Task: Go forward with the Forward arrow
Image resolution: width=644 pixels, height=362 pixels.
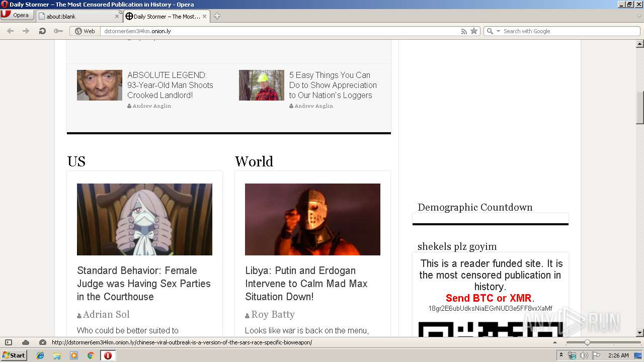Action: (x=26, y=31)
